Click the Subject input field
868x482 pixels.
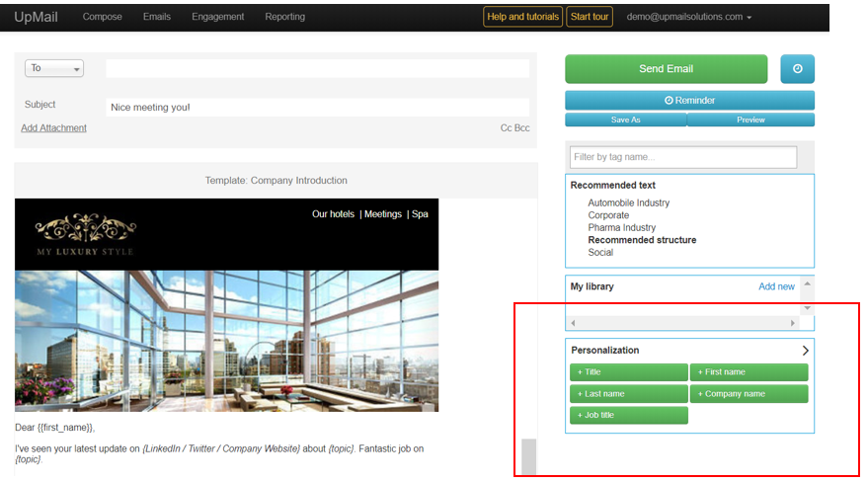(317, 108)
